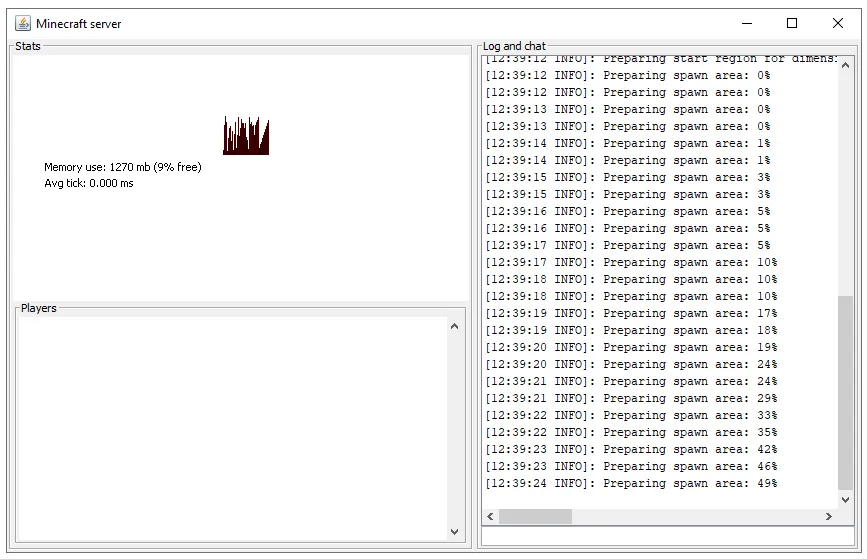Image resolution: width=867 pixels, height=559 pixels.
Task: Click the "Avg tick: 0.000 ms" label
Action: [x=88, y=184]
